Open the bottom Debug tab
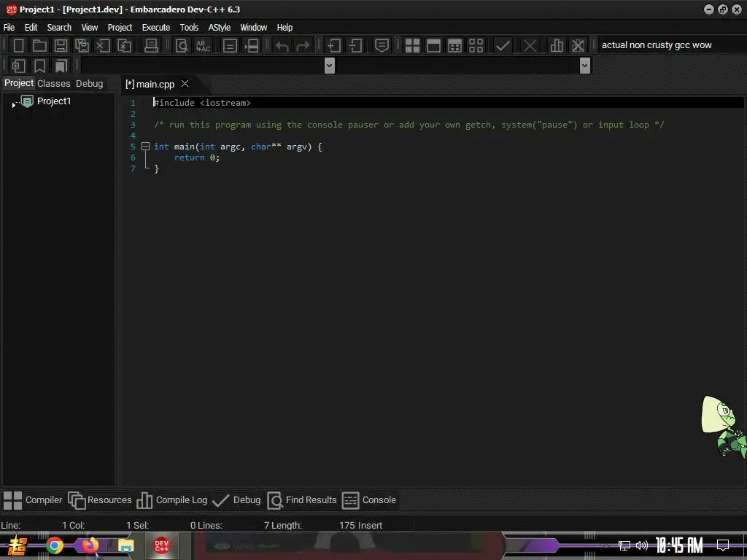The height and width of the screenshot is (560, 747). pyautogui.click(x=237, y=500)
